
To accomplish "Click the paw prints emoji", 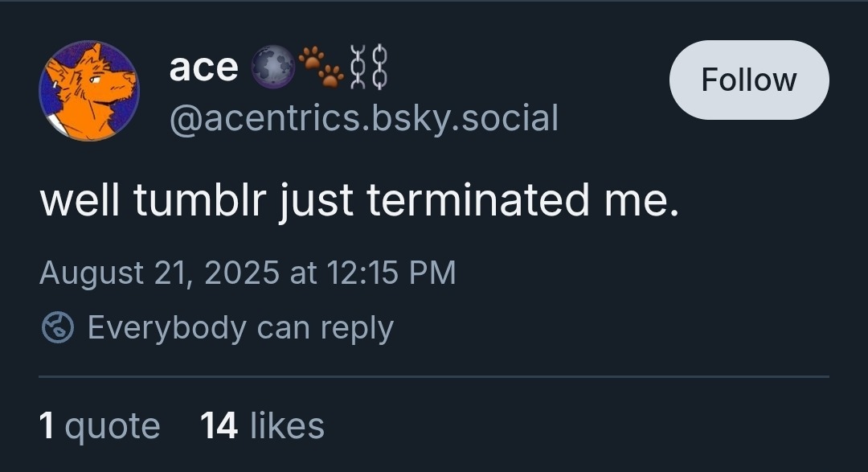I will (321, 66).
